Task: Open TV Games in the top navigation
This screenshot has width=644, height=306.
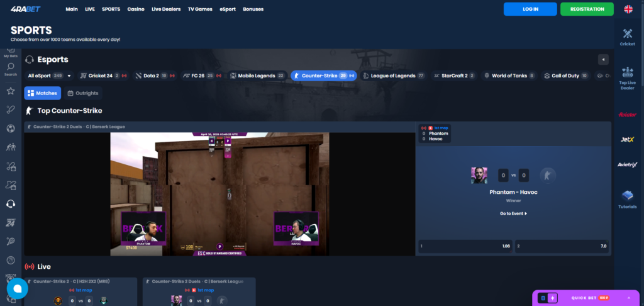Action: click(x=200, y=9)
